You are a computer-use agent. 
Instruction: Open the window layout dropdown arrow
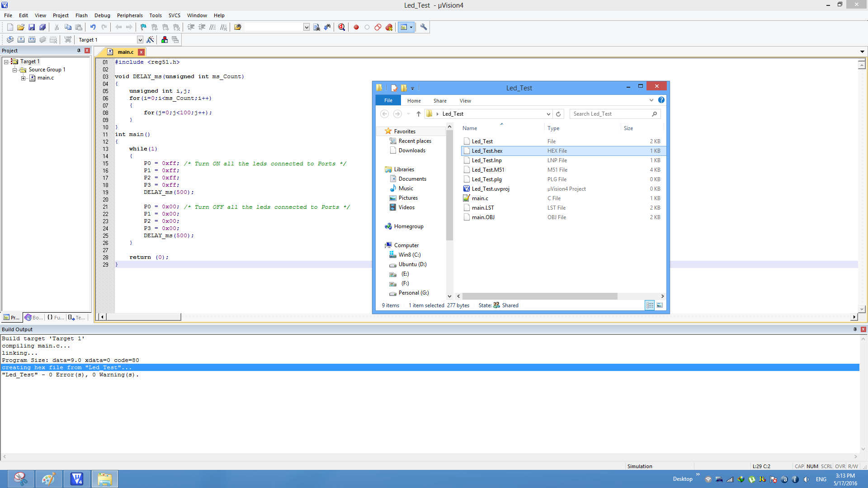tap(411, 27)
